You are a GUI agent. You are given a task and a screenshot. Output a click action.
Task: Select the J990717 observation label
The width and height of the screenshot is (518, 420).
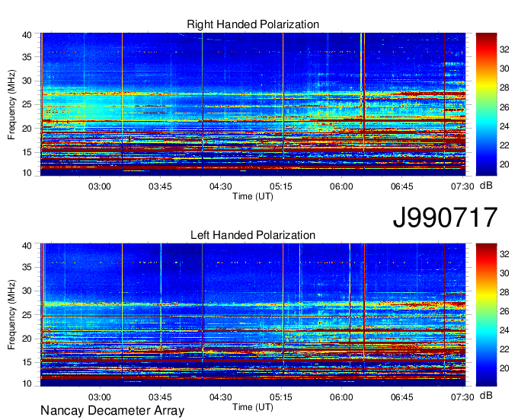pos(445,218)
